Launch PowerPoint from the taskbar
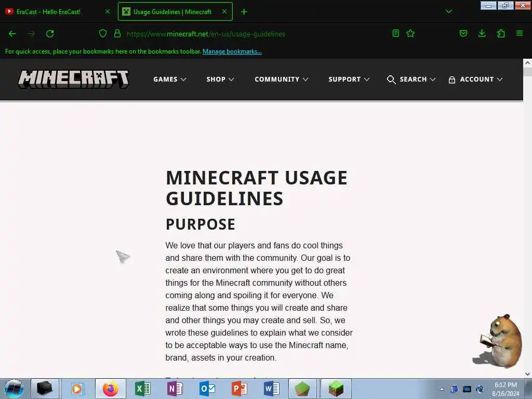 point(239,389)
